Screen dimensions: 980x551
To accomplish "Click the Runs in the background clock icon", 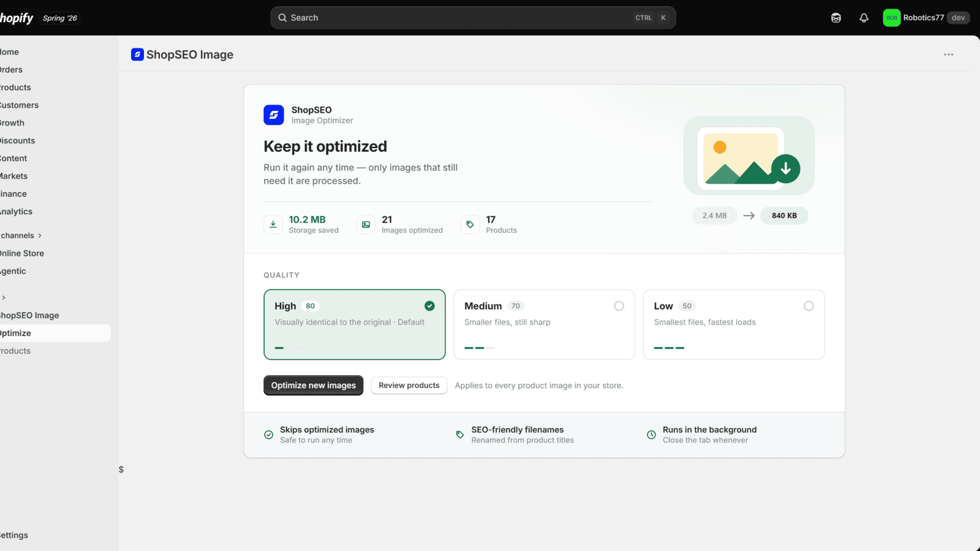I will pyautogui.click(x=651, y=435).
